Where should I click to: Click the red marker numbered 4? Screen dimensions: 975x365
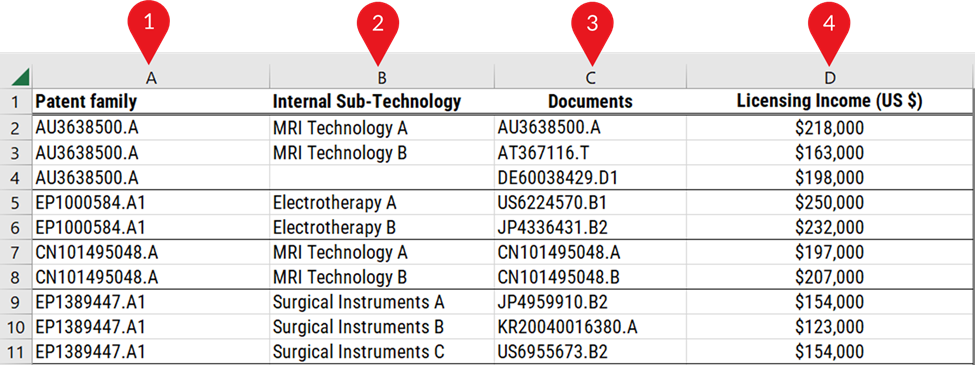click(x=829, y=29)
